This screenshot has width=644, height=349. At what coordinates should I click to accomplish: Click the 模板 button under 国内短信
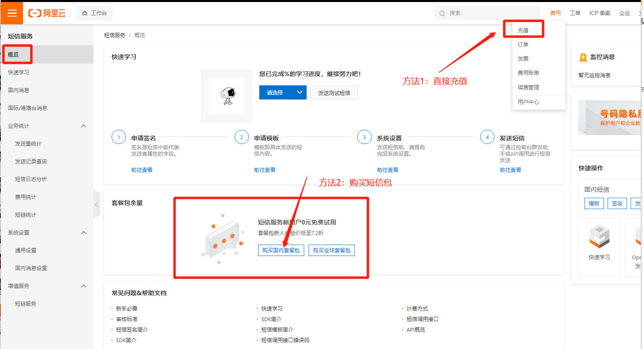(x=594, y=203)
